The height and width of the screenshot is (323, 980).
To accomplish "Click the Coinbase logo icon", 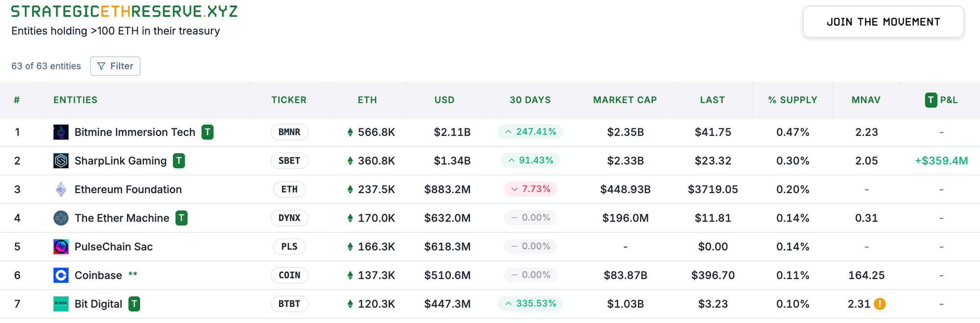I will click(61, 275).
